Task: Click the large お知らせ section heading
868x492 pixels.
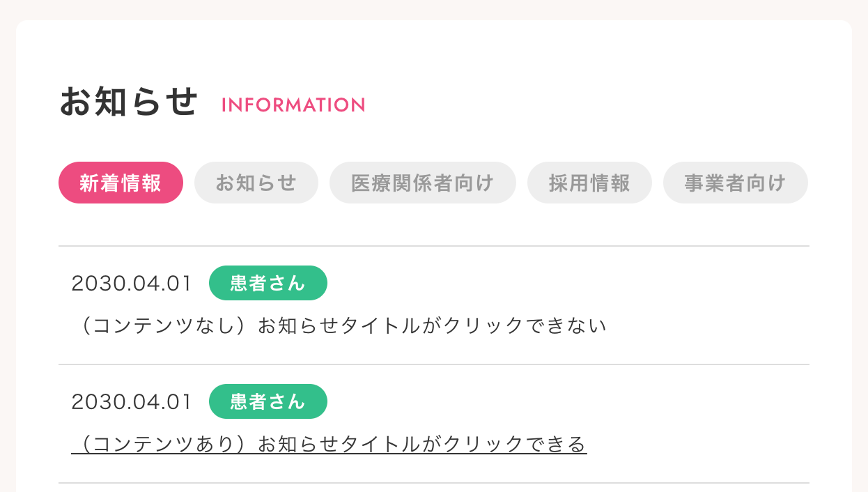Action: [x=129, y=102]
